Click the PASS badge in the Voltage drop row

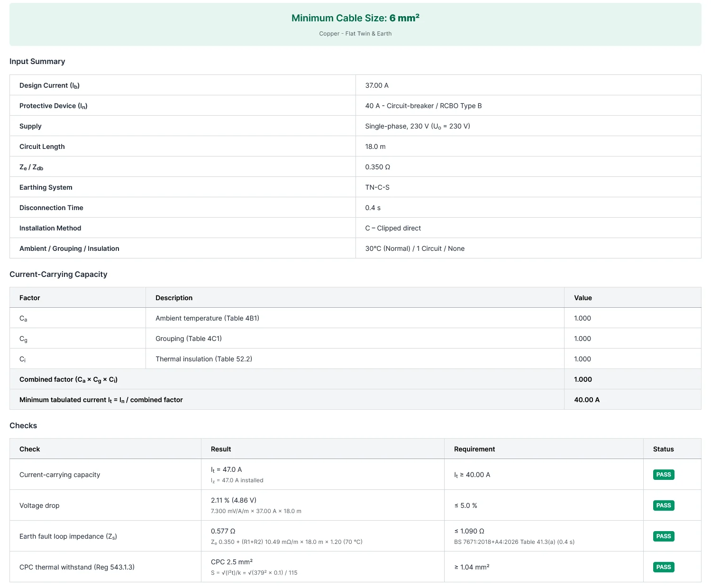[664, 505]
